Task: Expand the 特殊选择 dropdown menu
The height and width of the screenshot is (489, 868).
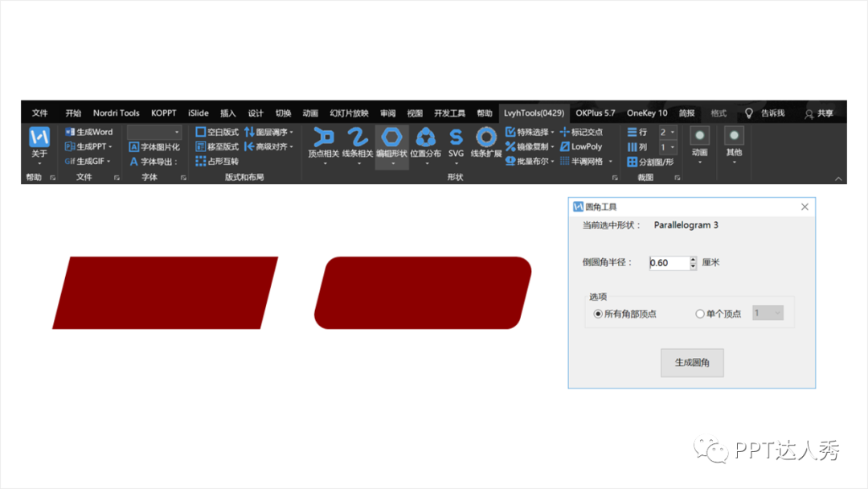Action: [x=553, y=132]
